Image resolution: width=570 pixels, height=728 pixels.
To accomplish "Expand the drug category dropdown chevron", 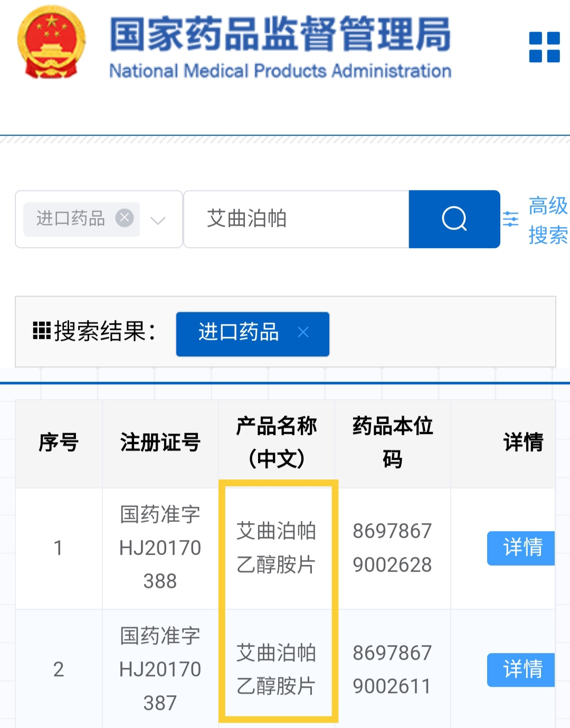I will 158,220.
